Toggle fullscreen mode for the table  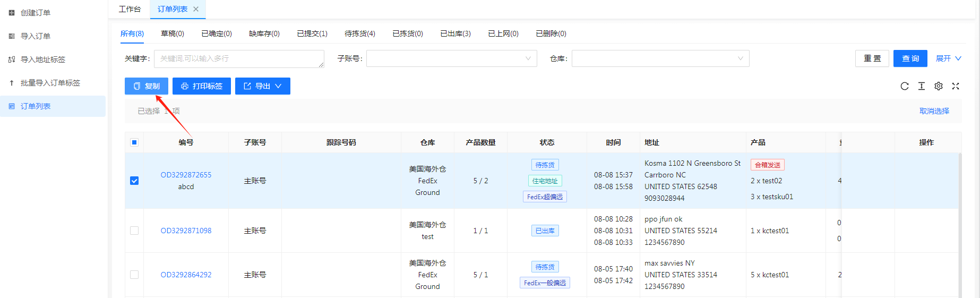[956, 86]
